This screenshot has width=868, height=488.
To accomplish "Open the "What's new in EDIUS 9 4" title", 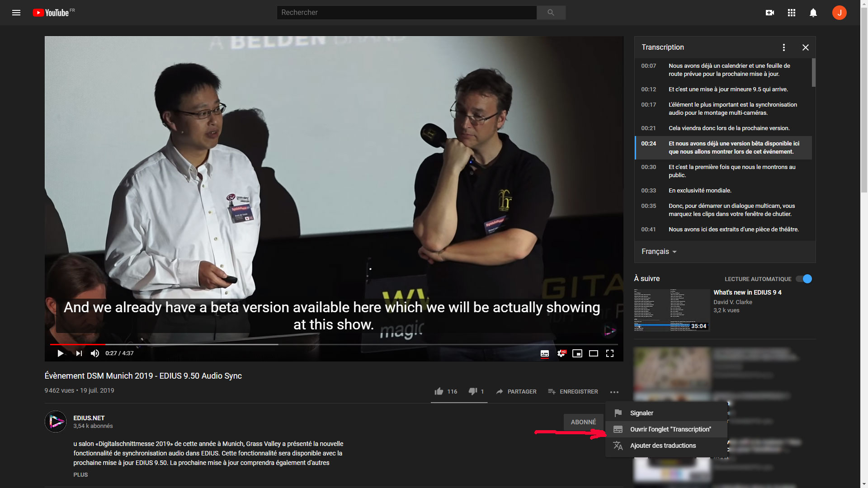I will 747,292.
